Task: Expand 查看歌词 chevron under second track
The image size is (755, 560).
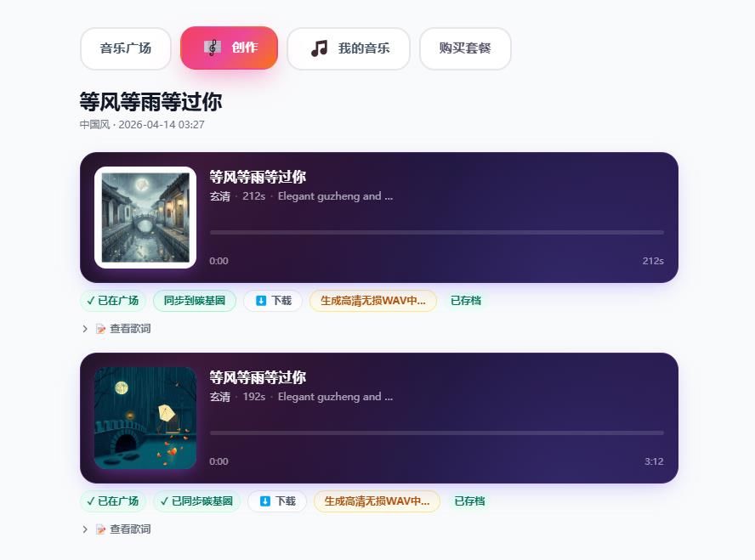Action: click(x=85, y=529)
